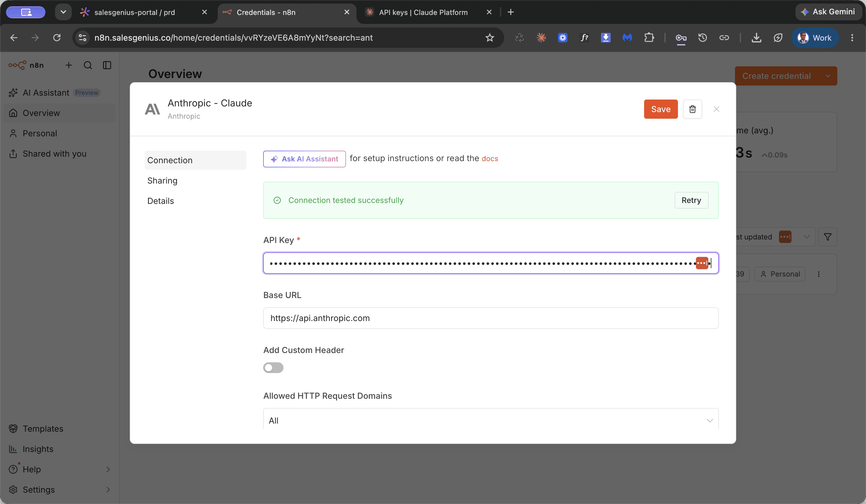Collapse the sidebar with panel icon
The height and width of the screenshot is (504, 866).
[x=107, y=65]
